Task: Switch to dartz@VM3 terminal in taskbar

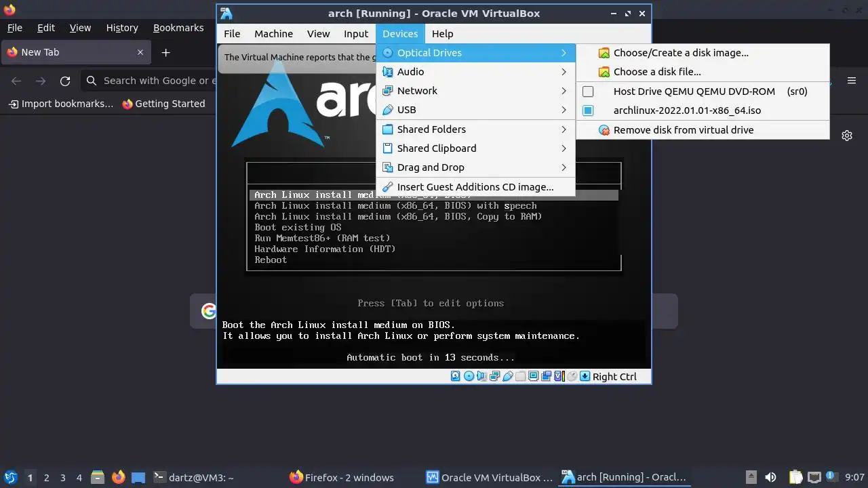Action: pos(217,478)
